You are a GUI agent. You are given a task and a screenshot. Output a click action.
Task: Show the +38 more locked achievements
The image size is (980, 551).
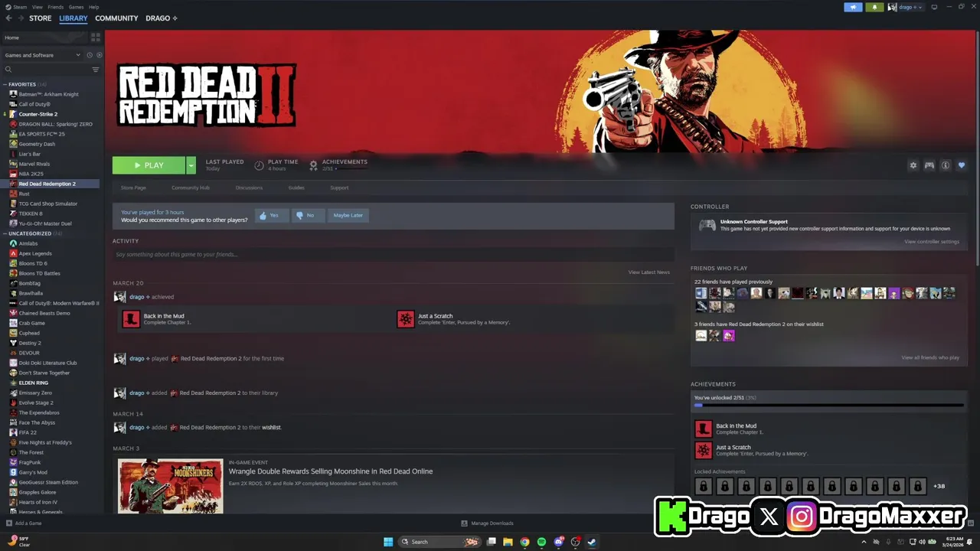pos(939,486)
